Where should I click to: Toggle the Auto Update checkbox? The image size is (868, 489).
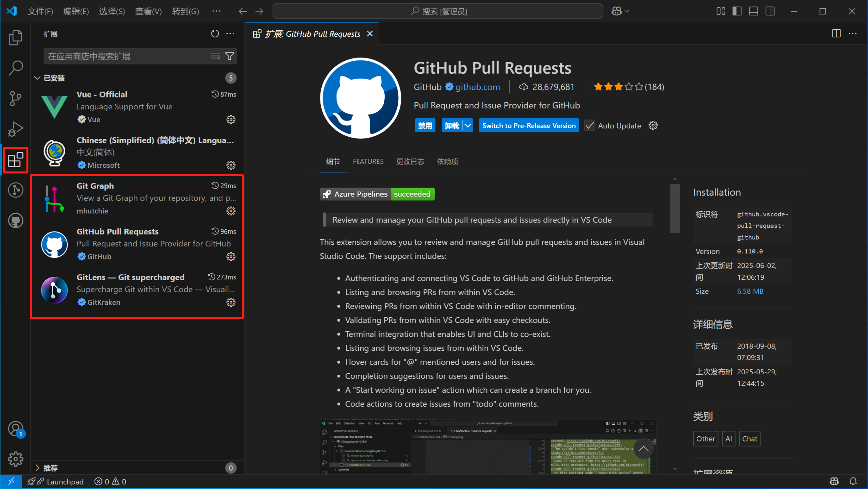click(590, 126)
